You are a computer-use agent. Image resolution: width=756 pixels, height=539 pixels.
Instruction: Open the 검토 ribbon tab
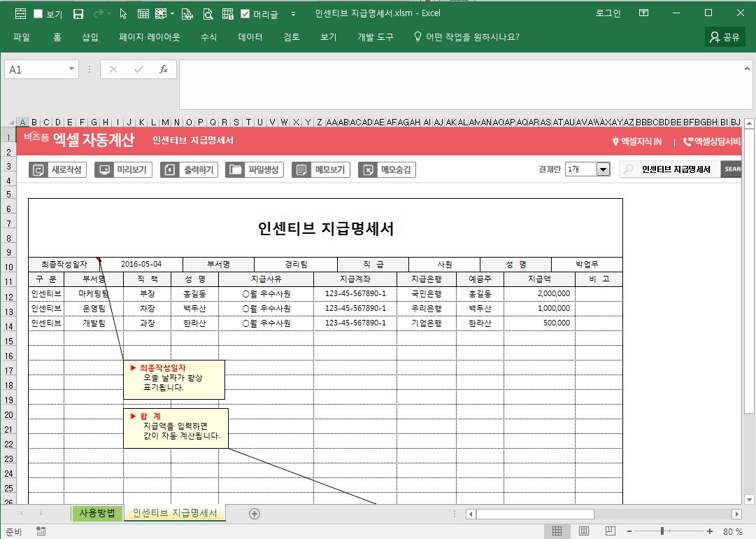coord(292,36)
